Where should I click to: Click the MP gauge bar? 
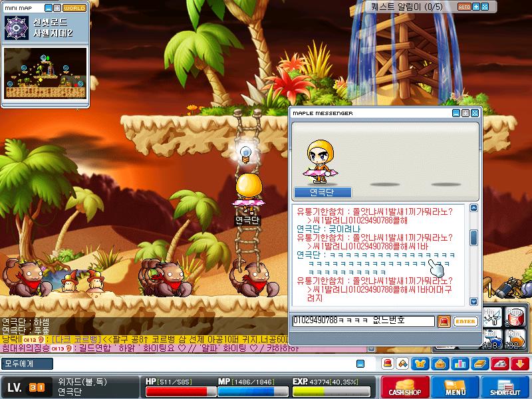tap(253, 391)
